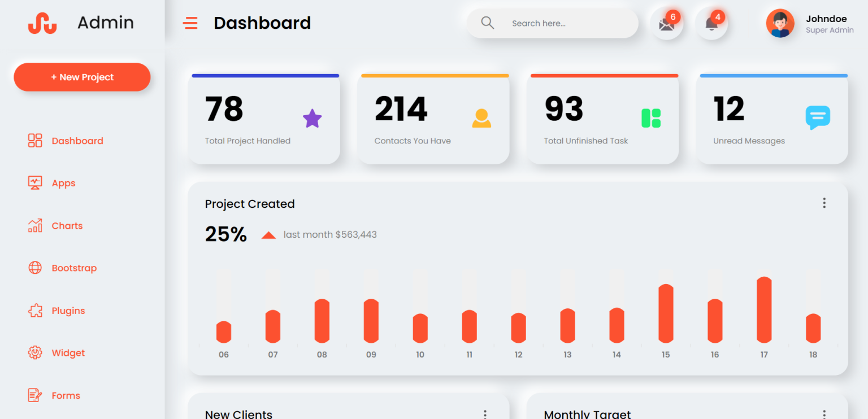868x419 pixels.
Task: Open the Plugins sidebar menu item
Action: (68, 311)
